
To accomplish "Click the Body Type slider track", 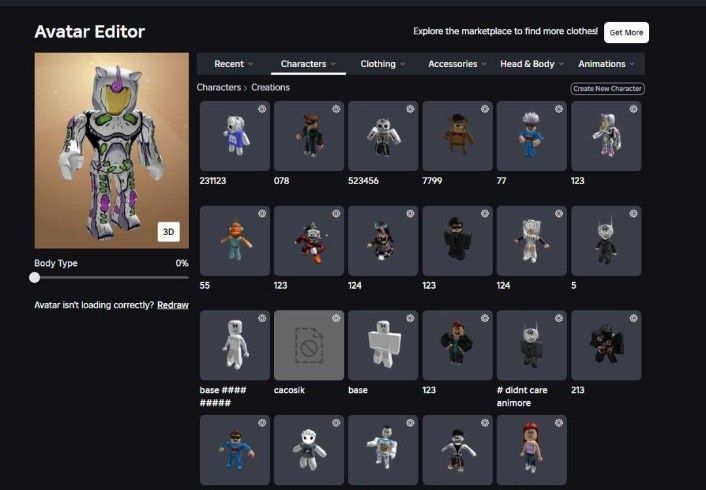I will coord(111,277).
